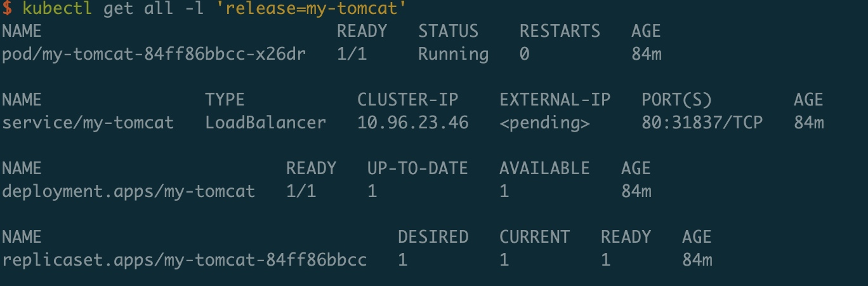Click the kubectl command word
The image size is (868, 286).
[x=58, y=9]
